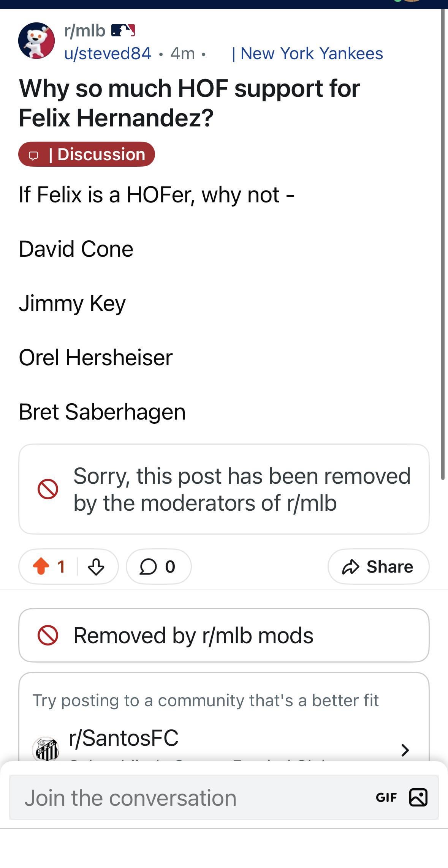The image size is (448, 868).
Task: Tap the MLB logo beside r/mlb
Action: click(123, 30)
